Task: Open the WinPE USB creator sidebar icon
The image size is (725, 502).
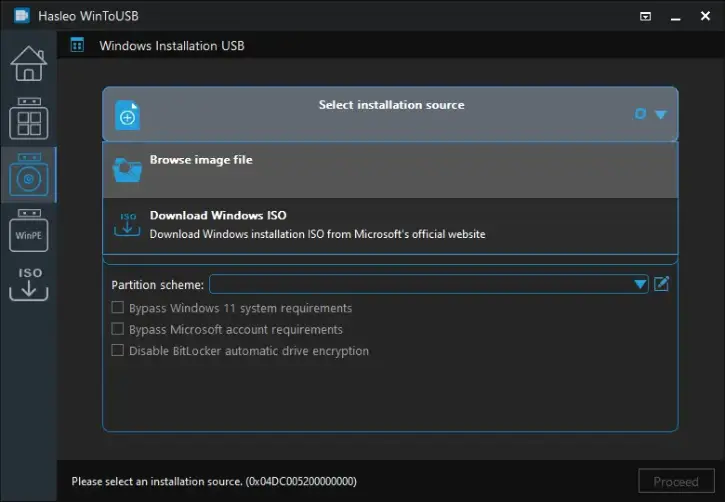Action: (x=29, y=230)
